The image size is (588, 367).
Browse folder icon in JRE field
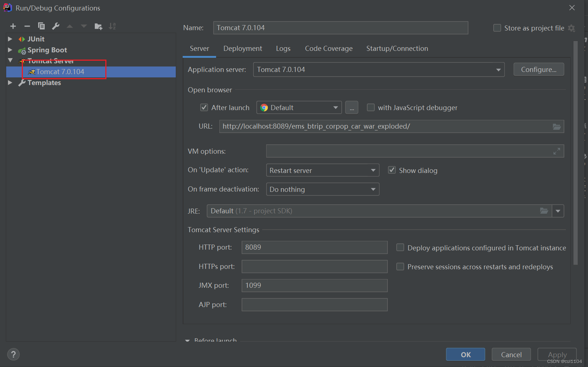point(544,211)
